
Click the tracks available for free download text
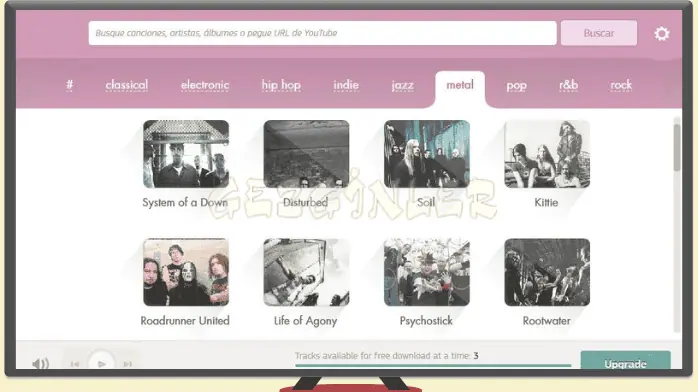386,356
